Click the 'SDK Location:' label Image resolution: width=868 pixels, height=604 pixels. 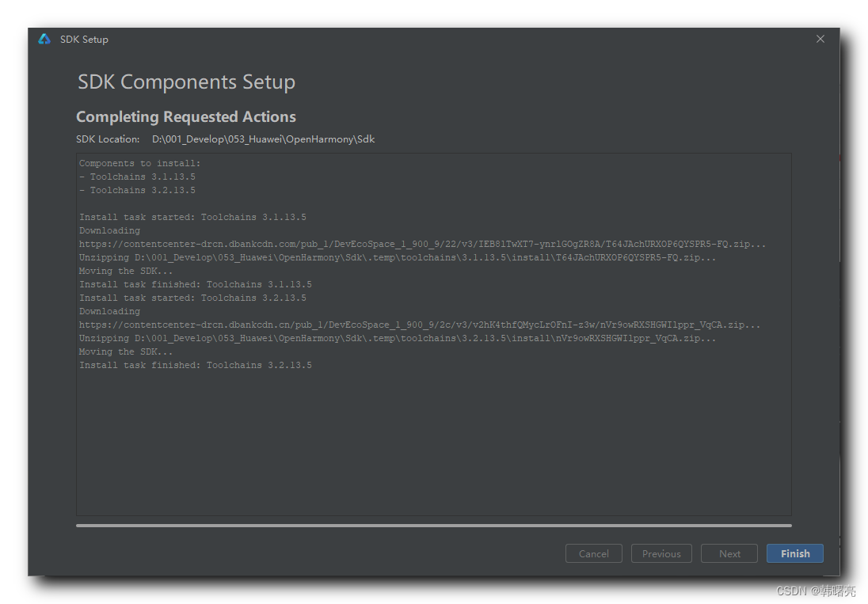[108, 139]
